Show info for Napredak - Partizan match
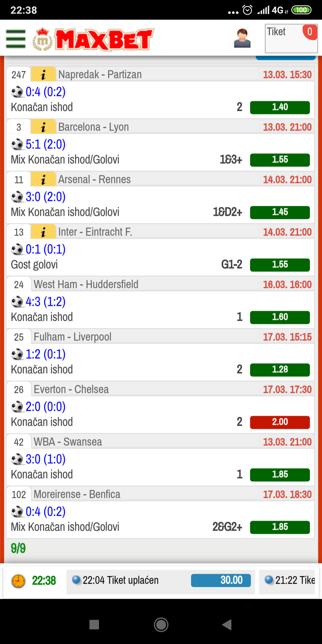The image size is (322, 644). point(44,74)
